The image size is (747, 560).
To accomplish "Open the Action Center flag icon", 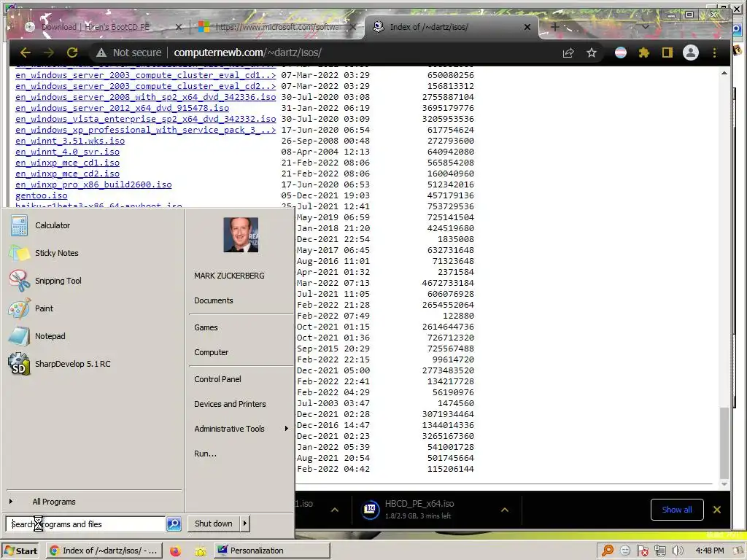I will (642, 551).
